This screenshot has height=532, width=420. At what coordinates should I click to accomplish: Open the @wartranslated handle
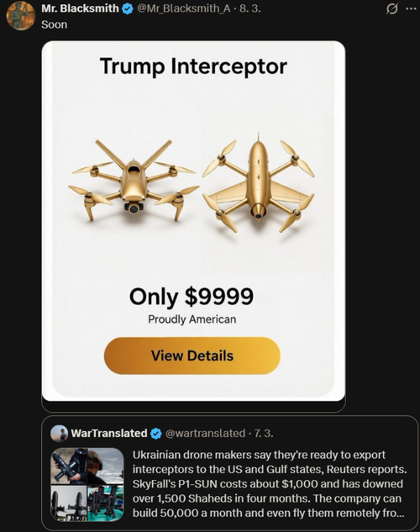click(205, 434)
